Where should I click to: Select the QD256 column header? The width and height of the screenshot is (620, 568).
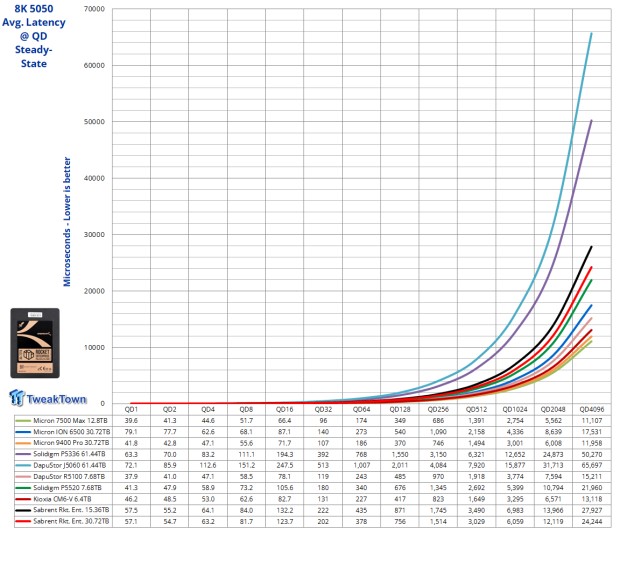pos(438,409)
